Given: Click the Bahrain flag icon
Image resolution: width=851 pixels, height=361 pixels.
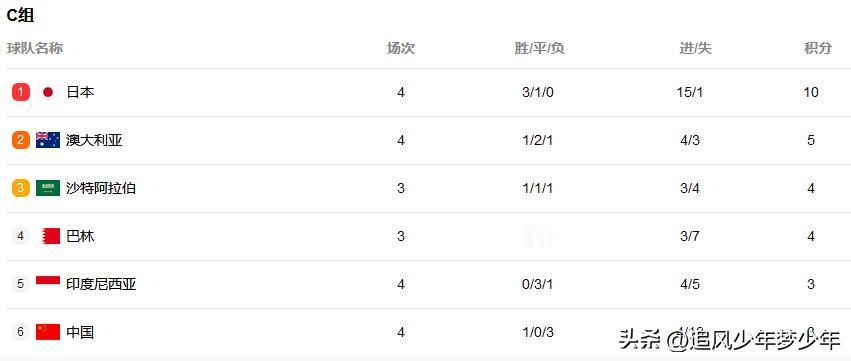Looking at the screenshot, I should [x=50, y=236].
